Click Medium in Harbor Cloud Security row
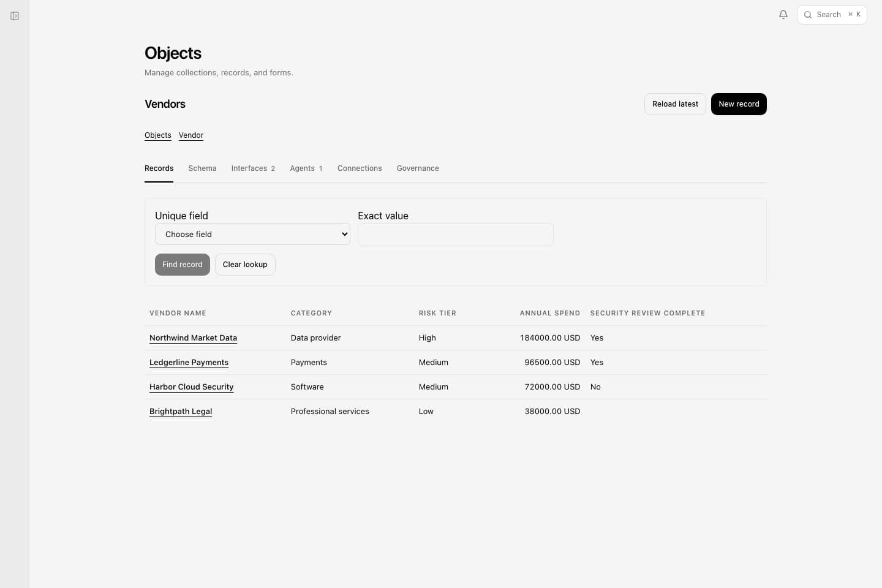882x588 pixels. coord(434,387)
